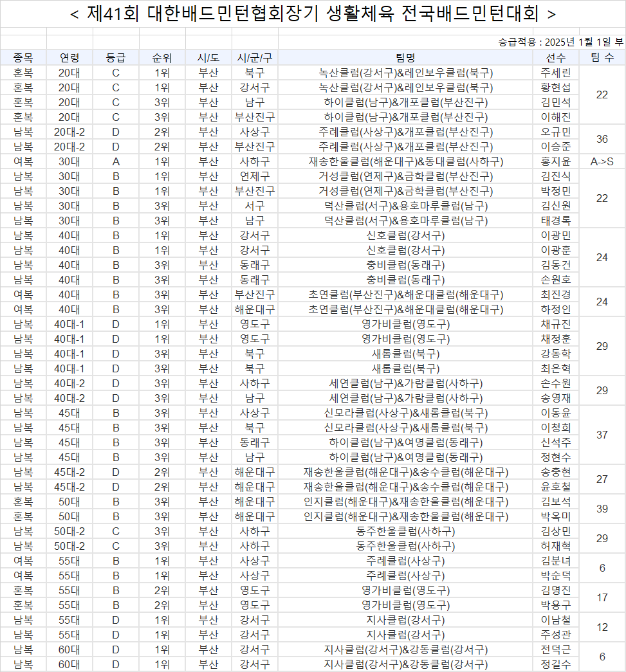The height and width of the screenshot is (672, 626).
Task: Select the 팀명 column header
Action: [x=406, y=57]
